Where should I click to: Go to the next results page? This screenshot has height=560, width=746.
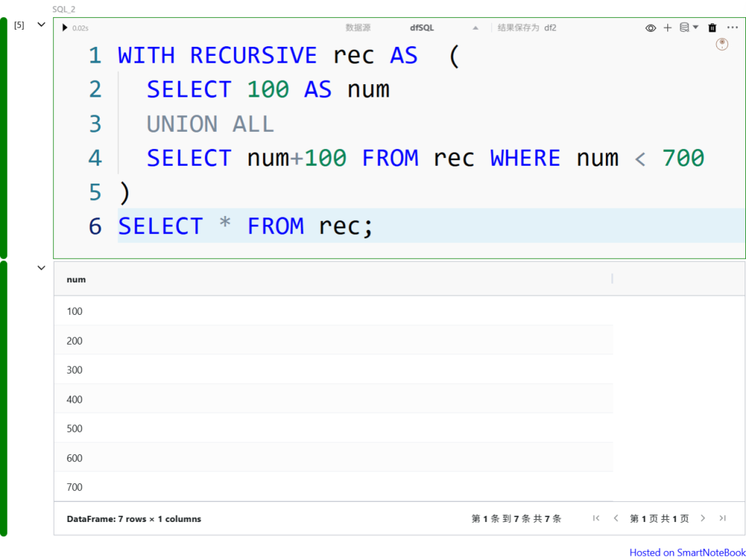coord(702,519)
